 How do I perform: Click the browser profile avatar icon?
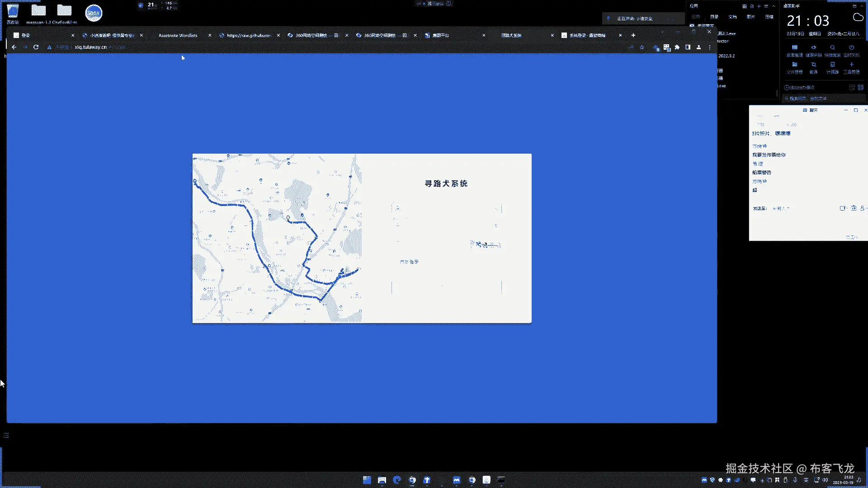(x=698, y=47)
